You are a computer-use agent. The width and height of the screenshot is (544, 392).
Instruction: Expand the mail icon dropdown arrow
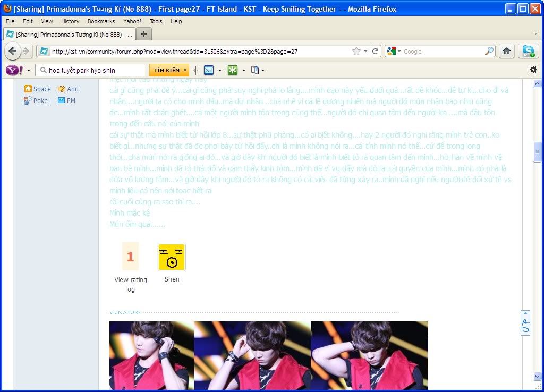pyautogui.click(x=220, y=71)
